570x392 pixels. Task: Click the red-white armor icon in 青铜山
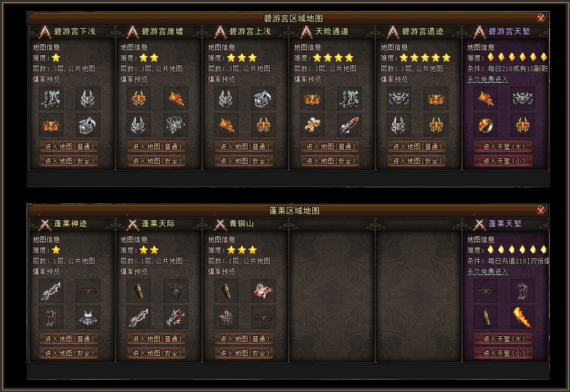[263, 291]
